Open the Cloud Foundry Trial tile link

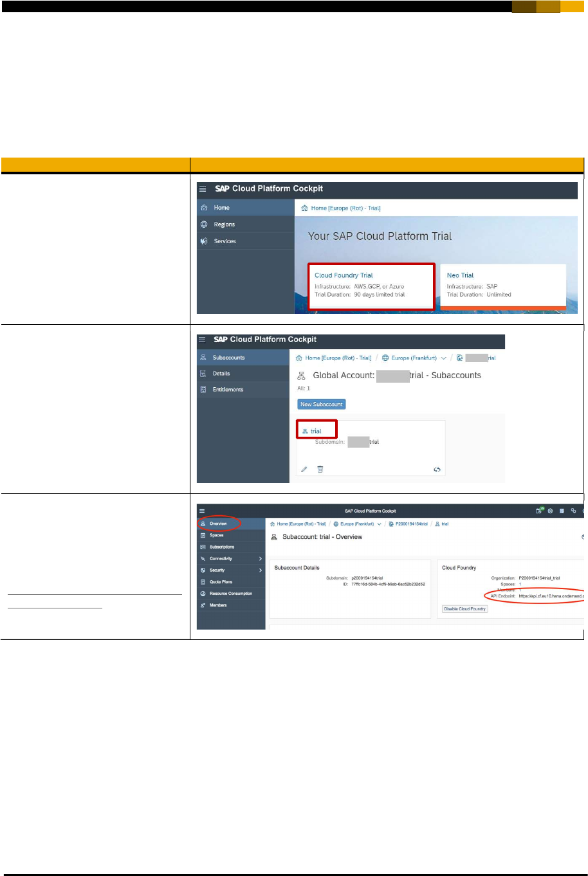[344, 275]
